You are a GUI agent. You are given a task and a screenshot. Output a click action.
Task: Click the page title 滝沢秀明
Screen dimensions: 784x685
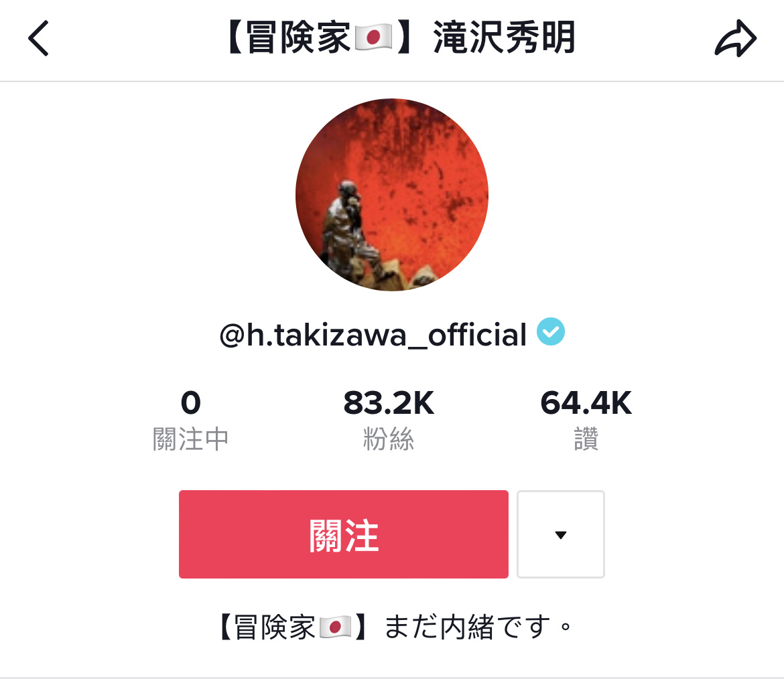pyautogui.click(x=505, y=37)
